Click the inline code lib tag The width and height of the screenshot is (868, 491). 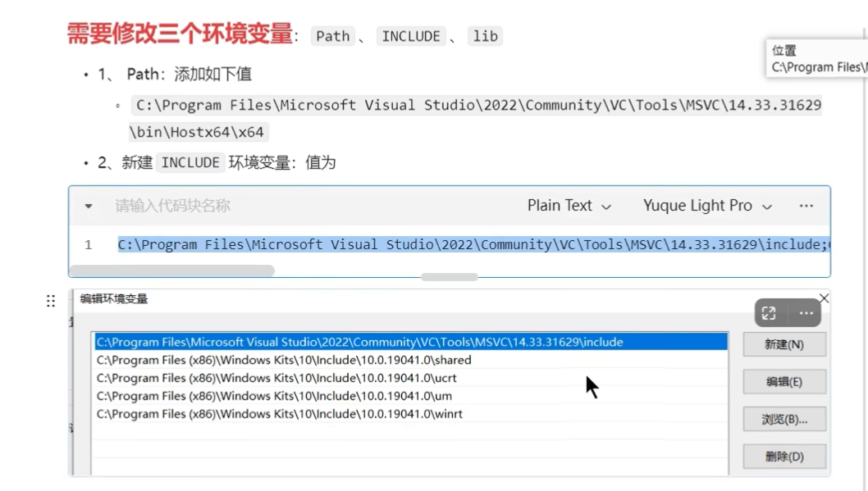(485, 36)
